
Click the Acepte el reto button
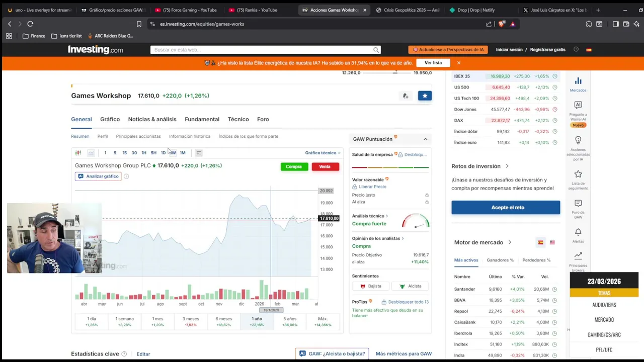click(506, 207)
